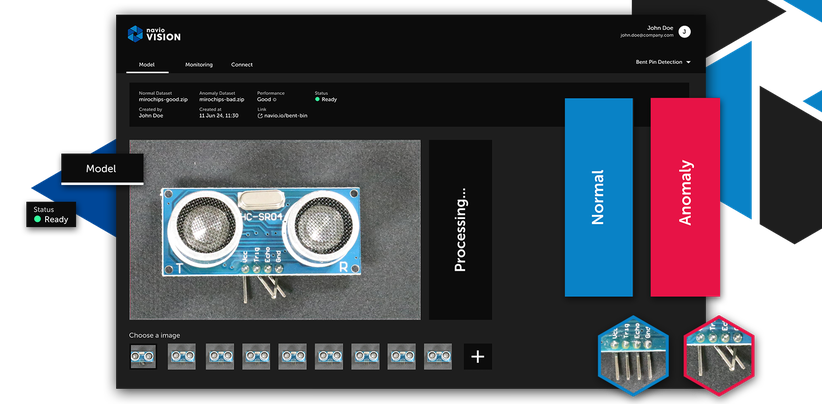Click the info icon next to Good performance
Viewport: 822px width, 404px height.
(x=275, y=100)
